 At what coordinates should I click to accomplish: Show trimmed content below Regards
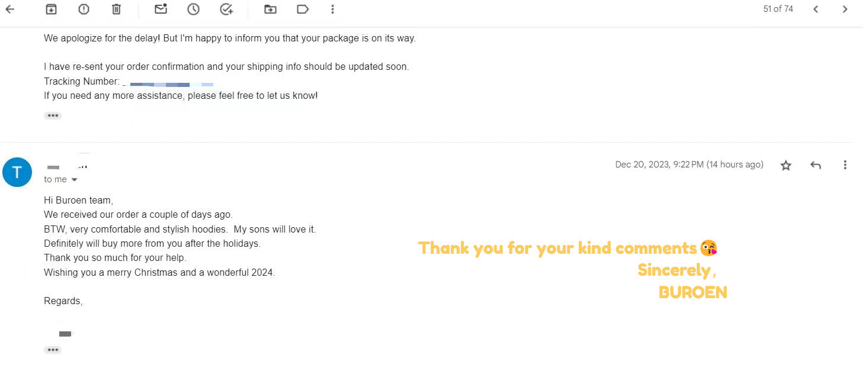pyautogui.click(x=53, y=350)
